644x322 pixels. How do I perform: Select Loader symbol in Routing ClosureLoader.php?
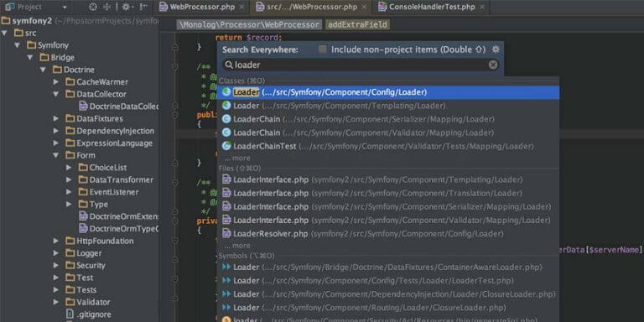click(388, 308)
